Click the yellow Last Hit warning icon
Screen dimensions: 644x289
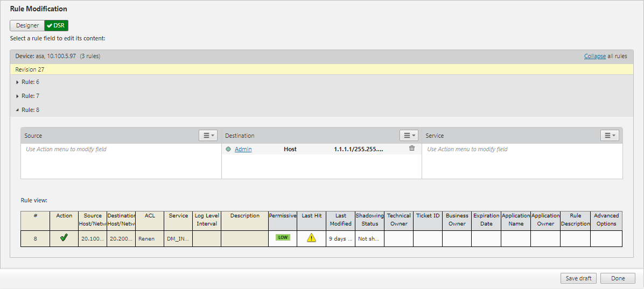coord(311,238)
